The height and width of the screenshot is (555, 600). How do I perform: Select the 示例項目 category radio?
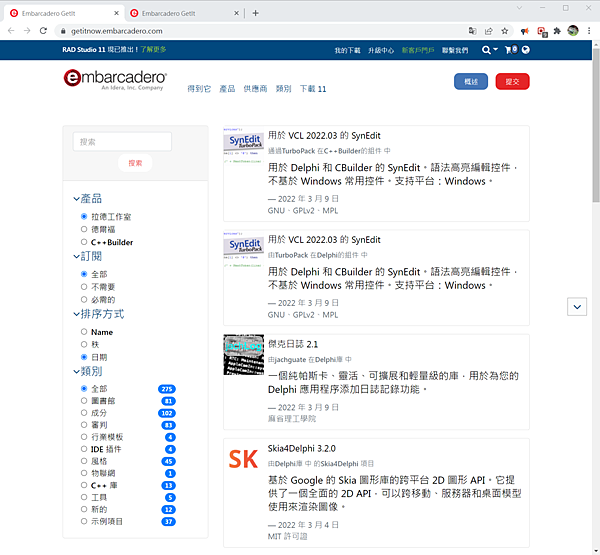[84, 521]
